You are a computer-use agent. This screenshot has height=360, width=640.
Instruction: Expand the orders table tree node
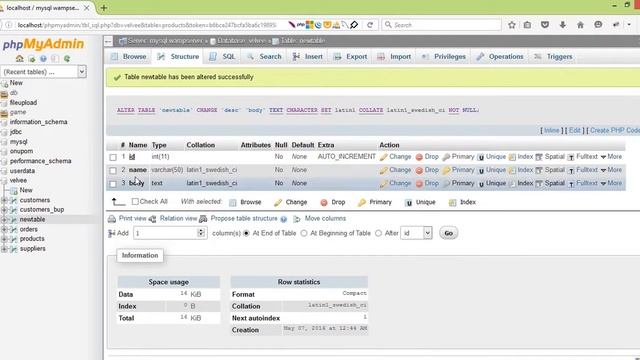click(4, 229)
